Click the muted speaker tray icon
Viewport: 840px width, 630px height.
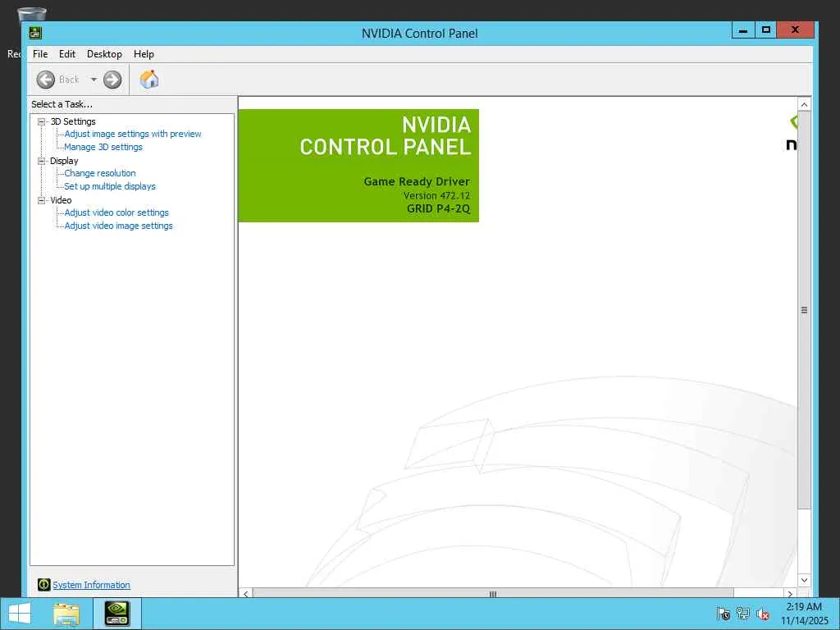(763, 614)
